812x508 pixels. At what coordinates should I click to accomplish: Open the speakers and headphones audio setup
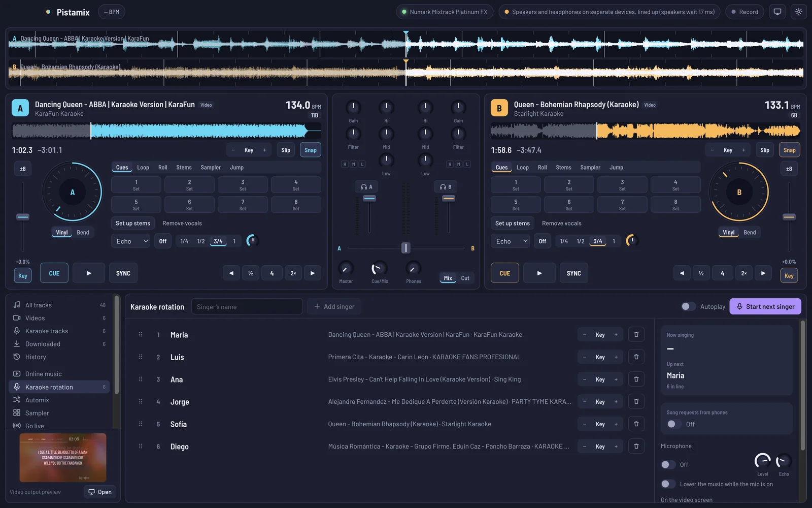pos(609,12)
